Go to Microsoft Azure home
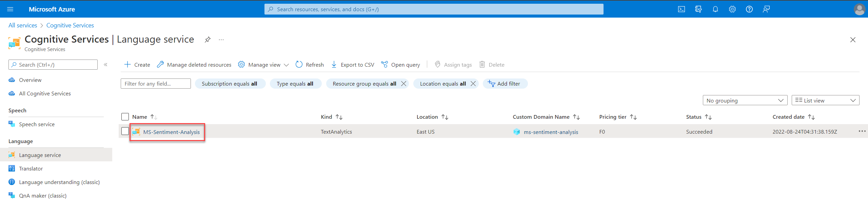This screenshot has height=206, width=868. click(52, 9)
